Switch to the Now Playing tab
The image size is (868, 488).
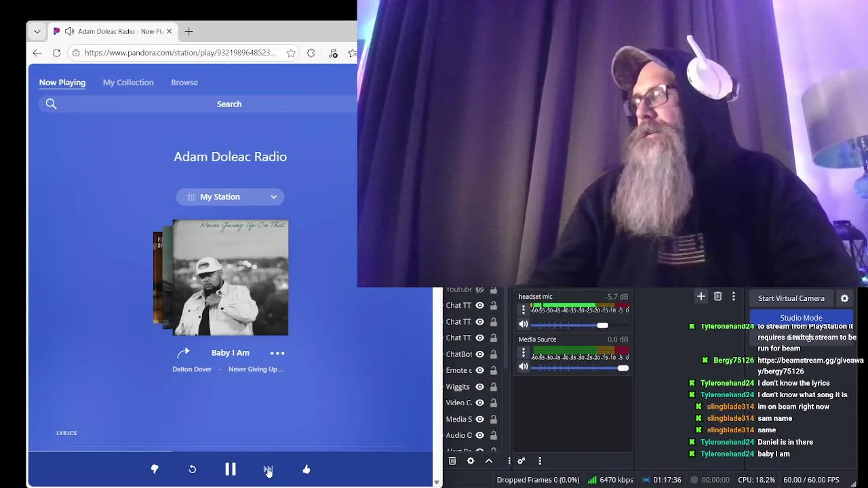[x=62, y=83]
